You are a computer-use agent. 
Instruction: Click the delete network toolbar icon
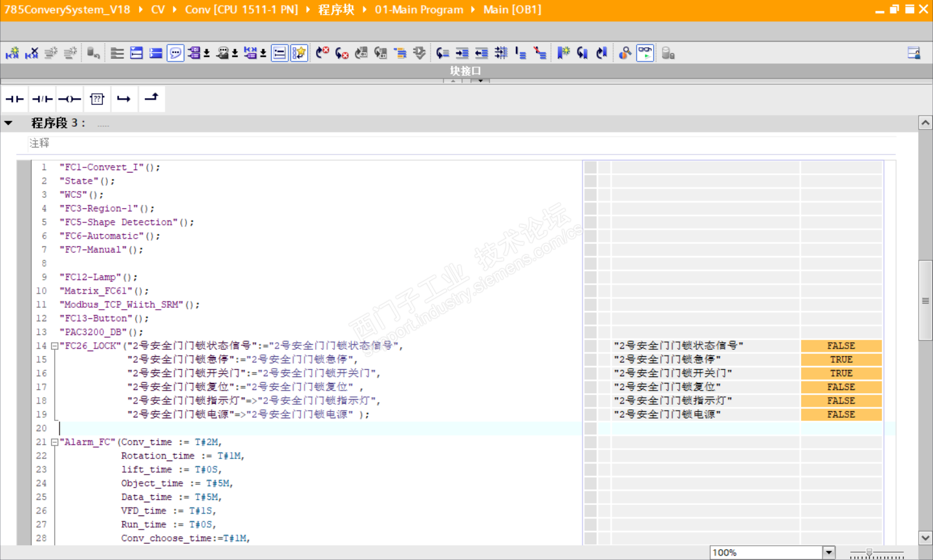32,53
